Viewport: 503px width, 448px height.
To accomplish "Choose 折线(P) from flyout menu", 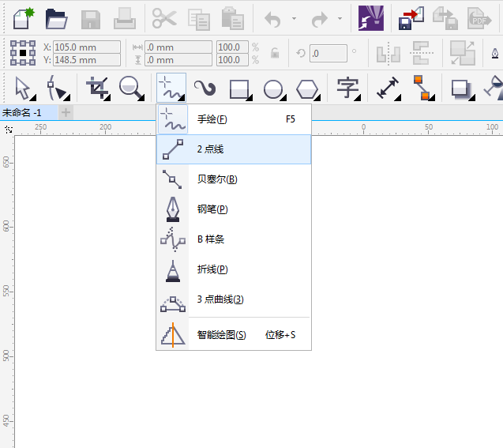I will click(234, 269).
